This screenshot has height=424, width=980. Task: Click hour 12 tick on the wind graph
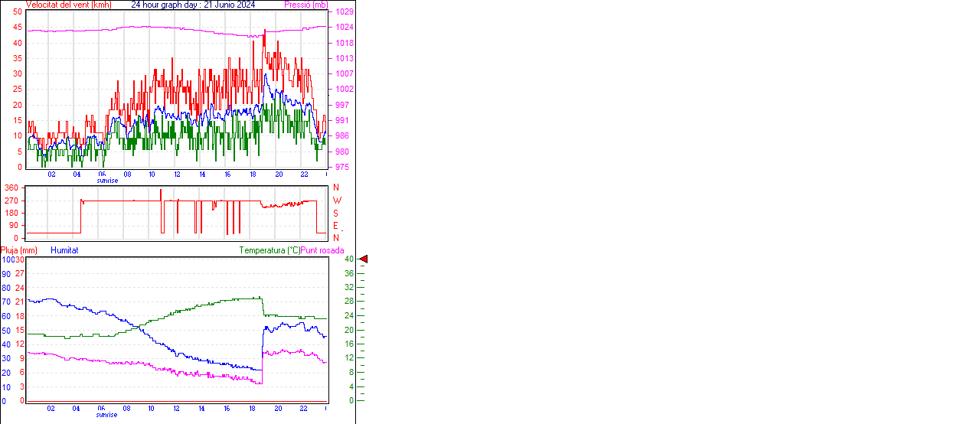click(x=177, y=174)
